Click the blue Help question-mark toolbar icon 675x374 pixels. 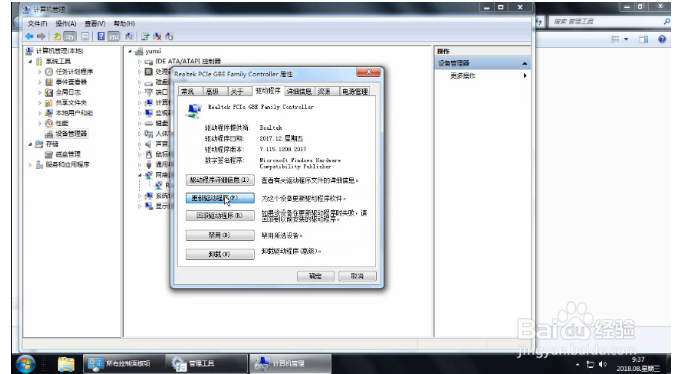101,37
